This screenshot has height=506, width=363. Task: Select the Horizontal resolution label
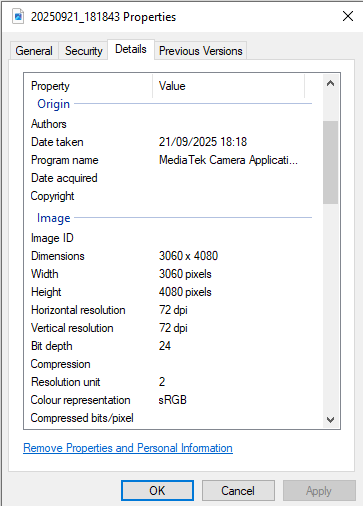click(78, 310)
